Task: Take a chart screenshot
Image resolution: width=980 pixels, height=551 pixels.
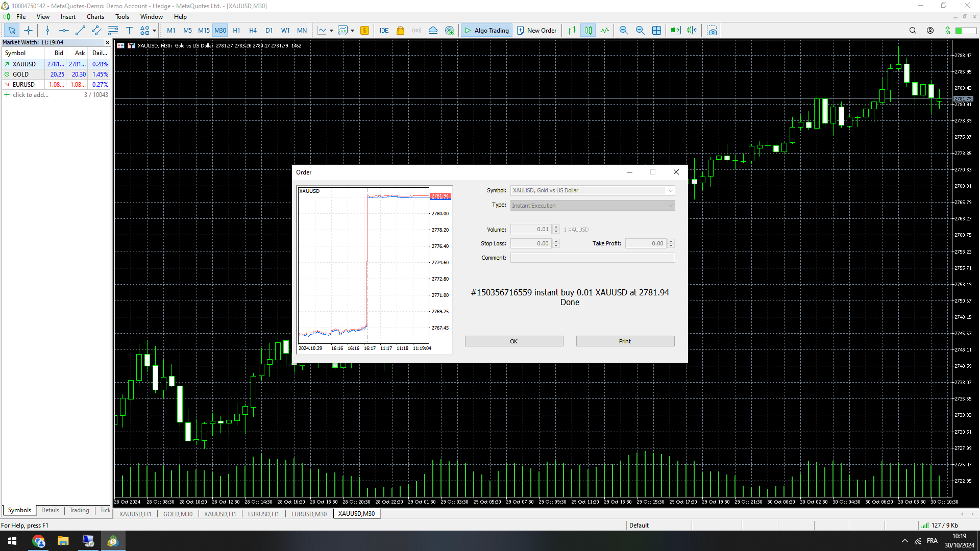Action: pos(712,31)
